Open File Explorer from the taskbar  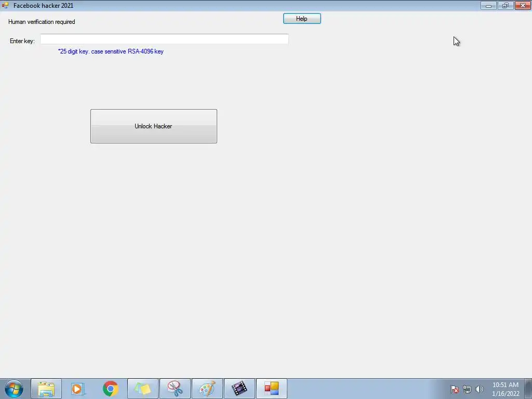pos(46,389)
